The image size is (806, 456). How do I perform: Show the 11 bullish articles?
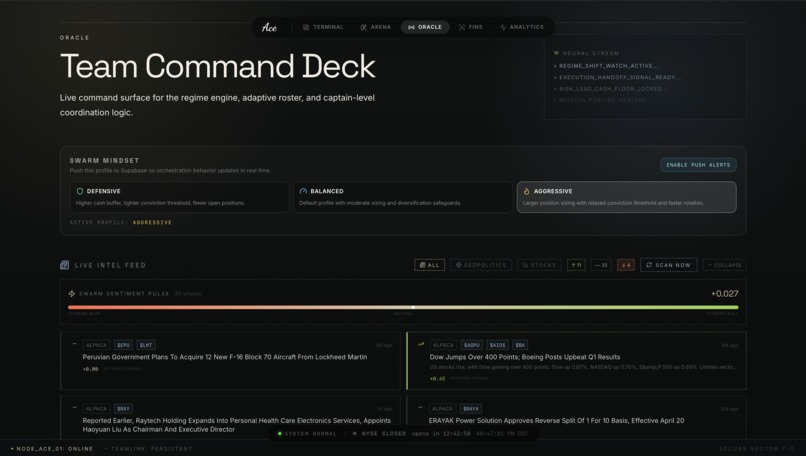[576, 265]
